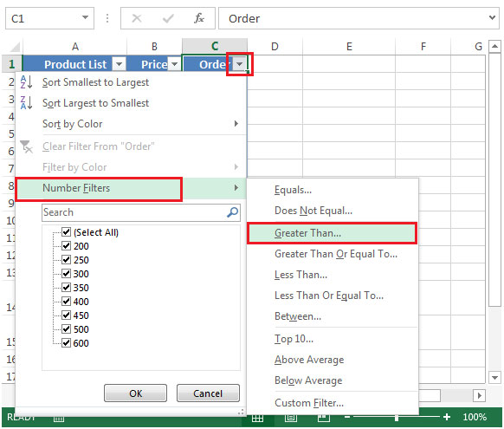Open the Product List filter dropdown
Viewport: 504px width, 429px height.
click(x=119, y=64)
